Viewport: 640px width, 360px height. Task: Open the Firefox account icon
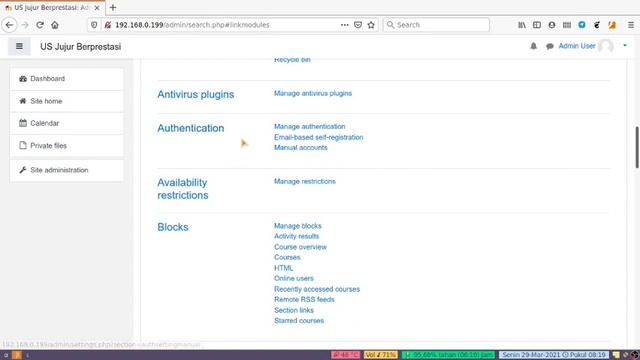[552, 25]
